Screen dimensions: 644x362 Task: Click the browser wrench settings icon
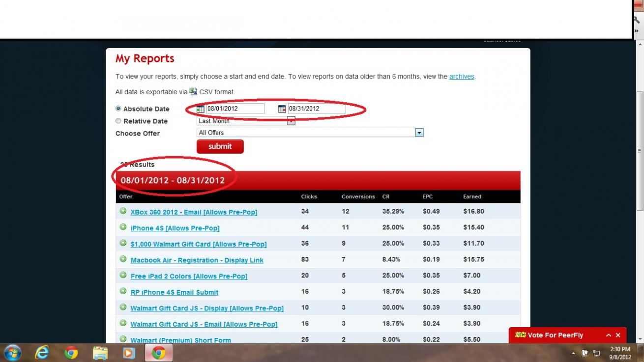pos(637,20)
